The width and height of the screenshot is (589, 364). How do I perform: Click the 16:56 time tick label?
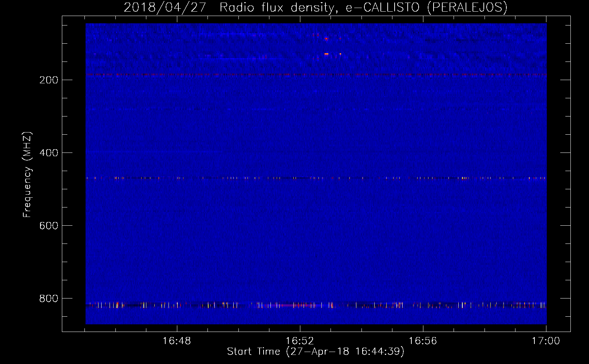[423, 341]
